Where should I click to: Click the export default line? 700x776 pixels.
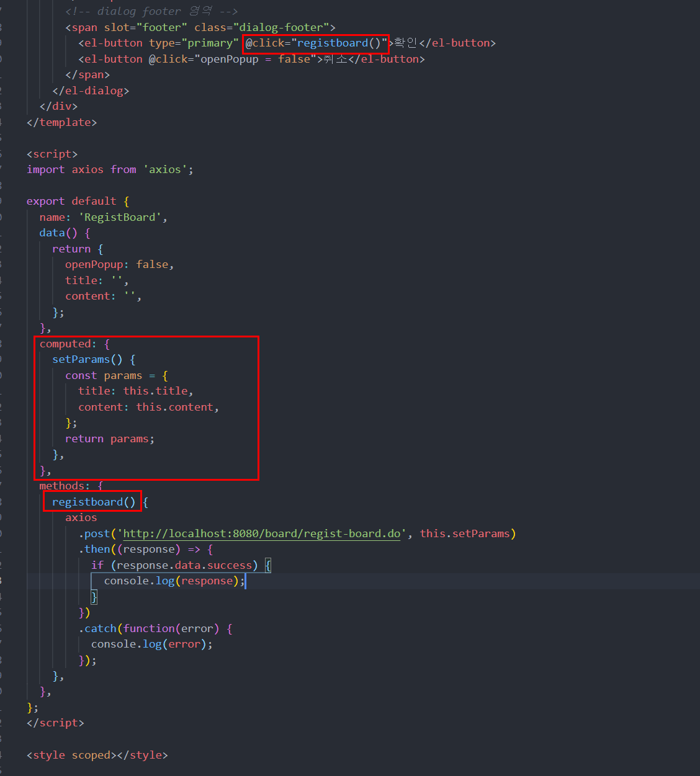78,201
